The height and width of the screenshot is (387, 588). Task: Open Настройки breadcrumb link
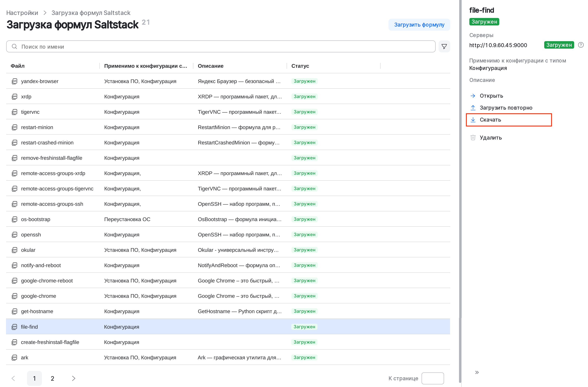(x=22, y=13)
